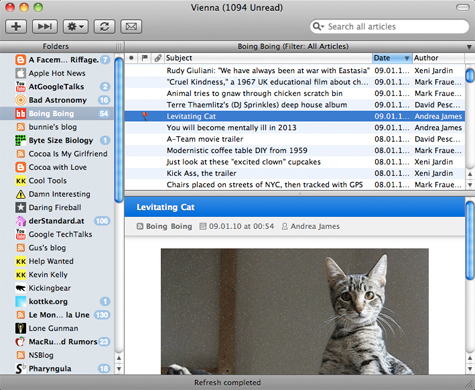Click the toolbar toggle pill button

click(x=462, y=7)
